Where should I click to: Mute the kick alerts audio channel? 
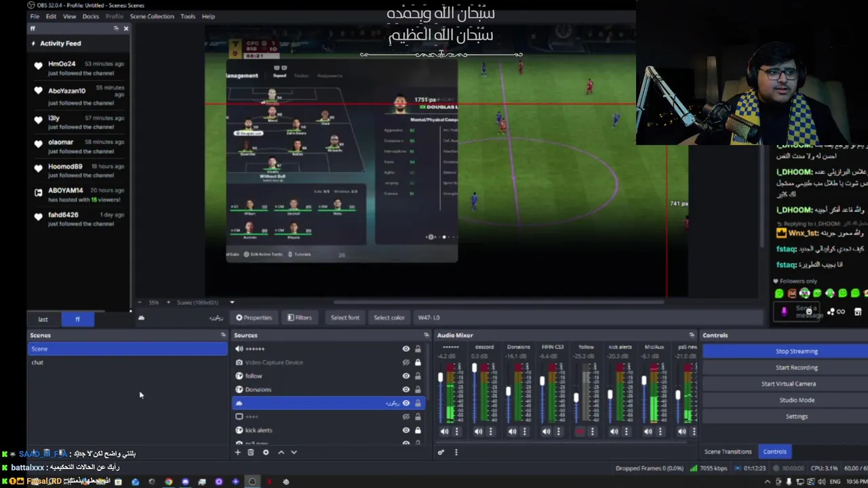614,431
